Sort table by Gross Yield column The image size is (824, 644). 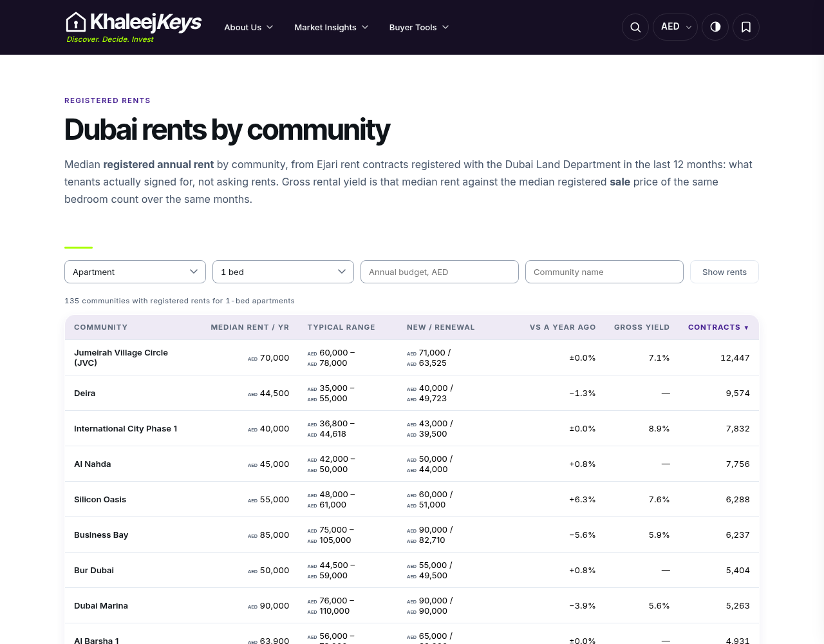tap(642, 327)
